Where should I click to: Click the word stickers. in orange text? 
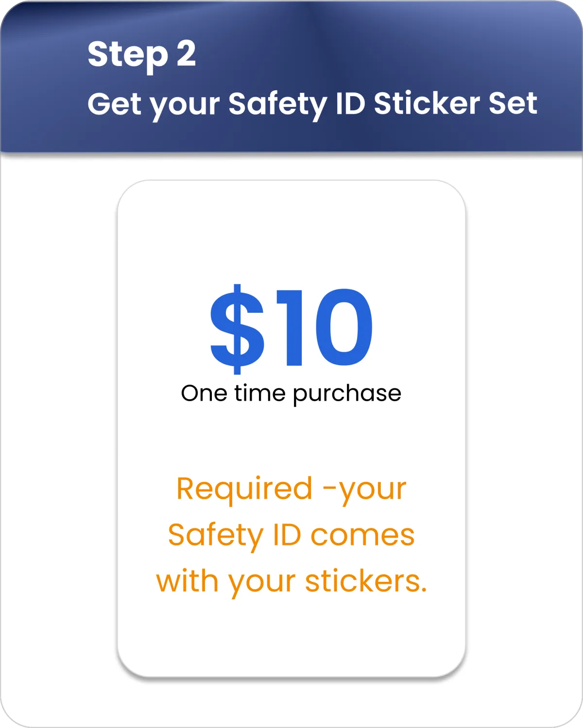366,582
